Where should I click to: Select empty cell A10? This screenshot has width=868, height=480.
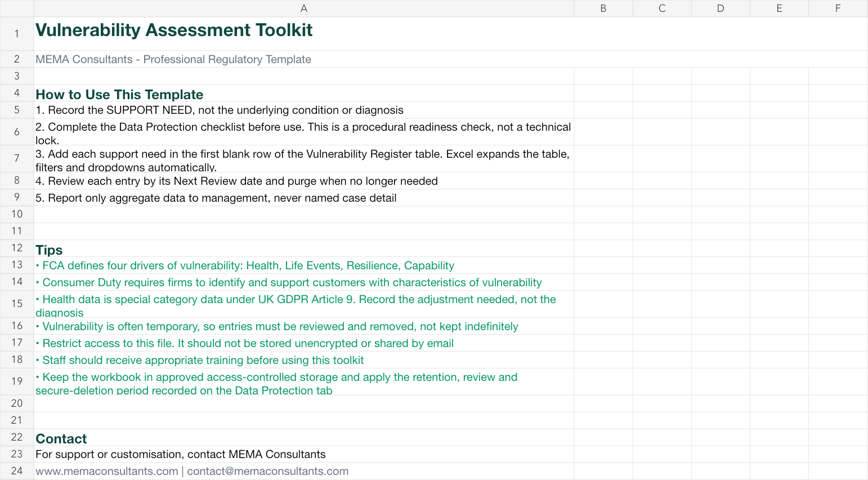click(x=304, y=214)
